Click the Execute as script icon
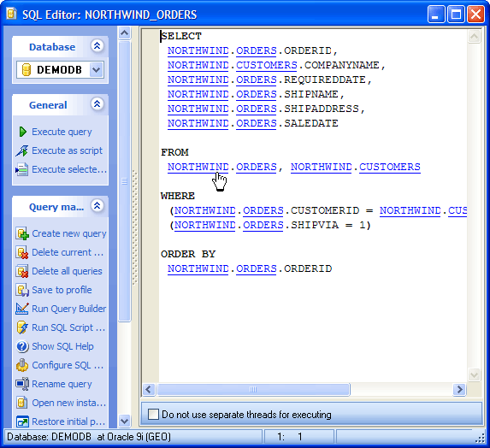Screen dimensions: 490x448 (22, 150)
